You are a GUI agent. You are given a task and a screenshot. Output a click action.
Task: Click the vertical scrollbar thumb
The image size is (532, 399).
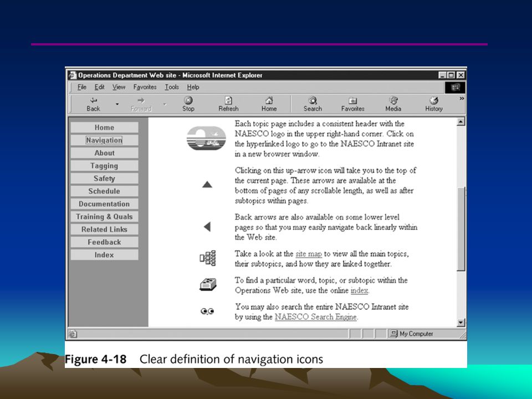pyautogui.click(x=461, y=229)
